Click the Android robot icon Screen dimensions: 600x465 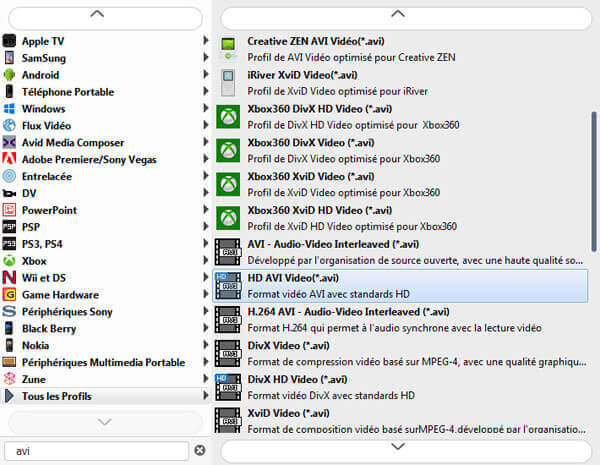click(10, 75)
